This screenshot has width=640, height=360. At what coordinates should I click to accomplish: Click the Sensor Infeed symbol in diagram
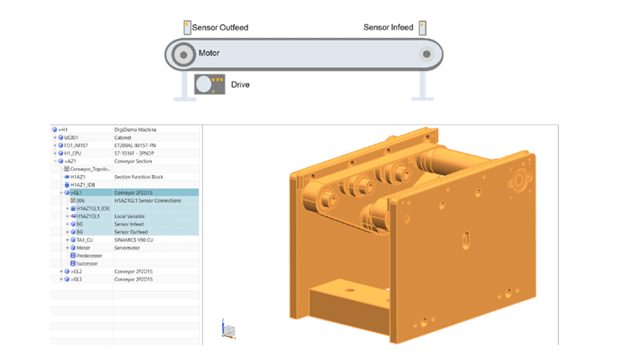(x=422, y=28)
